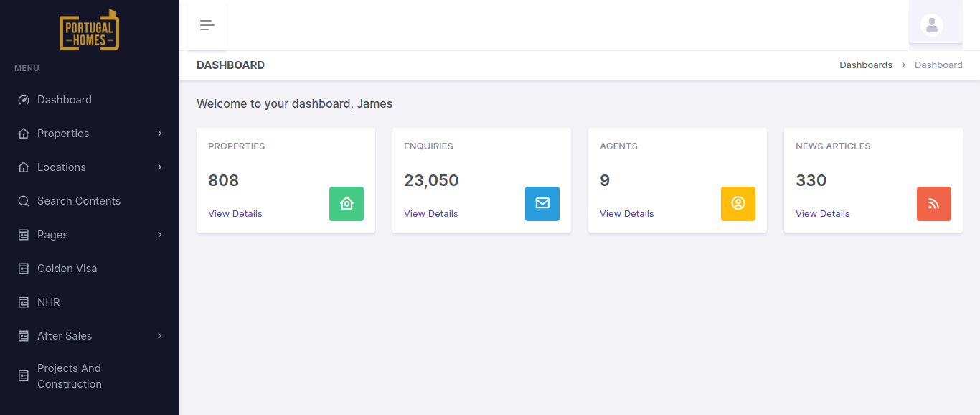This screenshot has width=980, height=415.
Task: Click Dashboards in the breadcrumb
Action: (865, 65)
